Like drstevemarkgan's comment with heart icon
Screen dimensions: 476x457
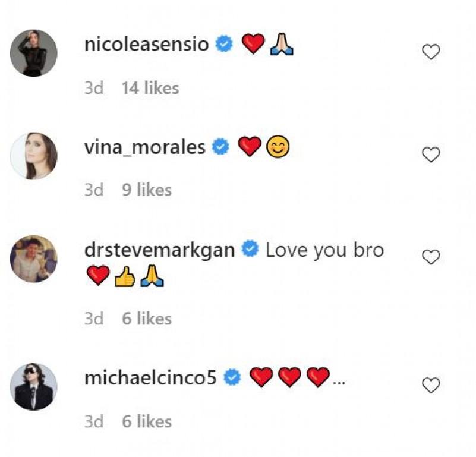(431, 257)
